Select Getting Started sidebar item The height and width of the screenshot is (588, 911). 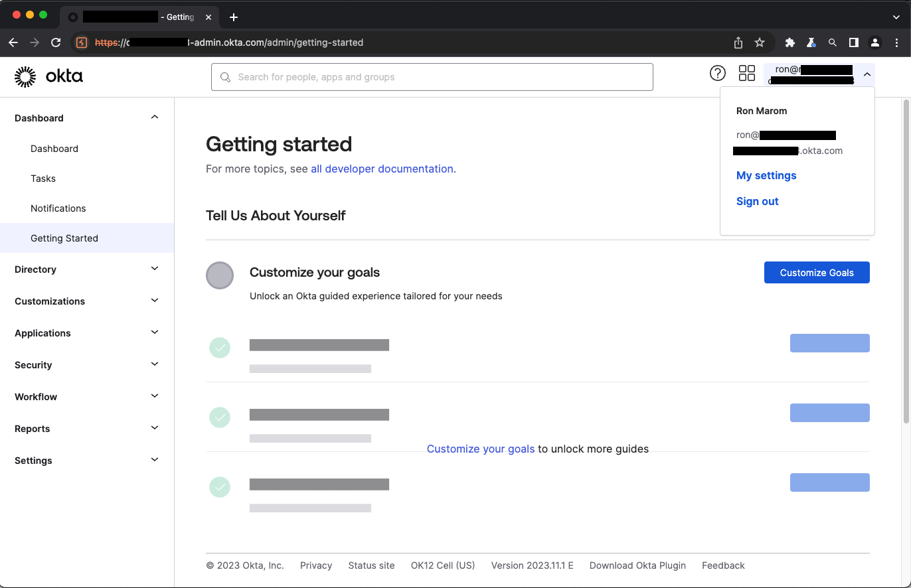[x=87, y=238]
